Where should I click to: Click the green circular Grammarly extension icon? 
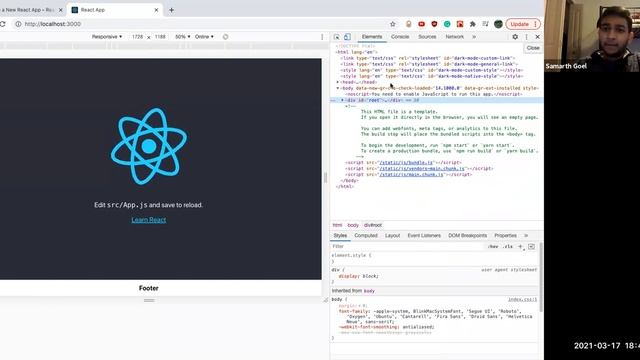pyautogui.click(x=447, y=24)
